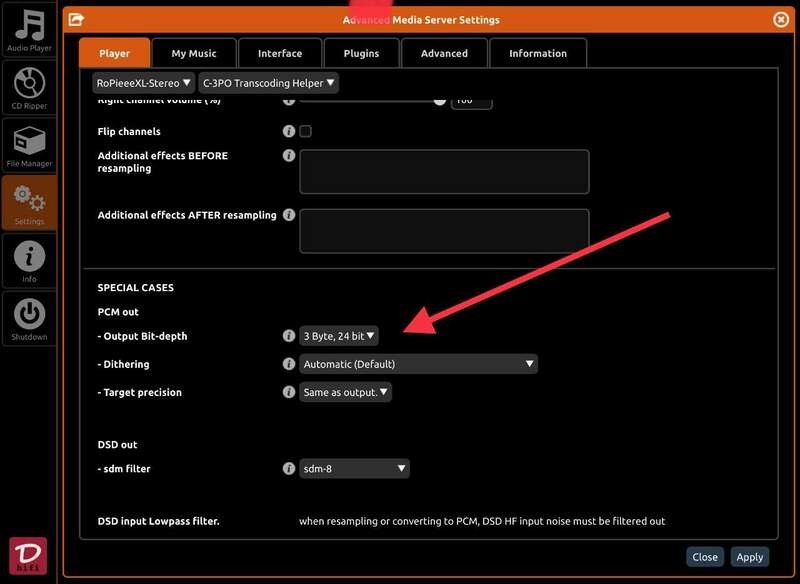This screenshot has height=584, width=800.
Task: Click the Shutdown power icon
Action: pos(29,318)
